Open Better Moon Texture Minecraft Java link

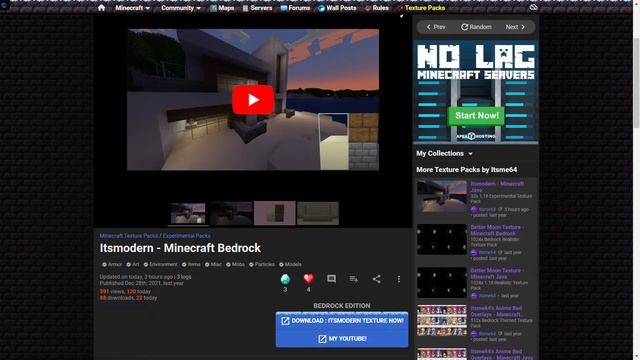(x=496, y=273)
